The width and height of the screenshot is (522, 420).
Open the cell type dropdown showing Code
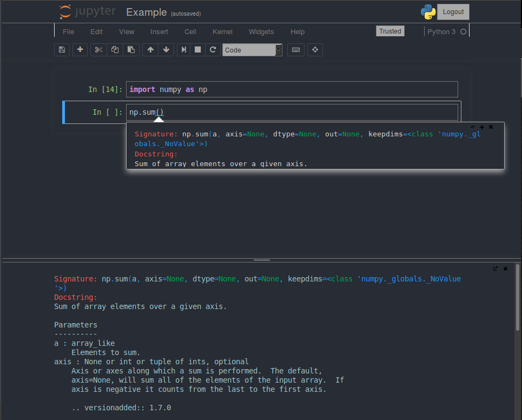point(252,49)
